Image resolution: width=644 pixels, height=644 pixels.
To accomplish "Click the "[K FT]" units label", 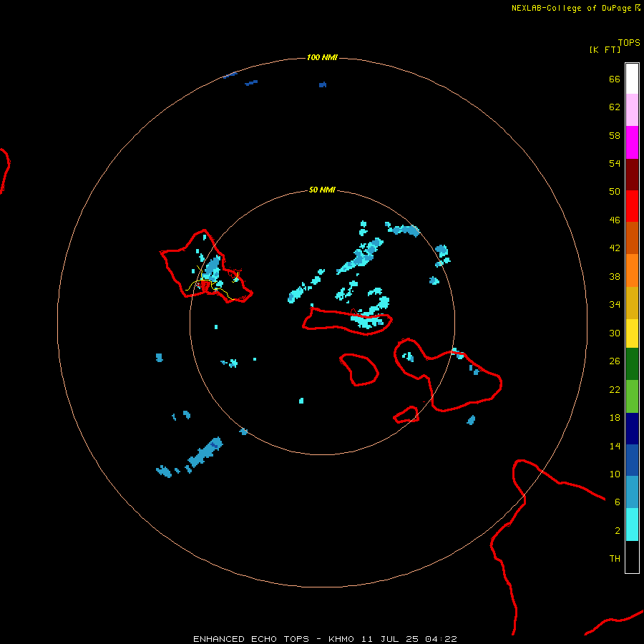I will click(x=605, y=49).
